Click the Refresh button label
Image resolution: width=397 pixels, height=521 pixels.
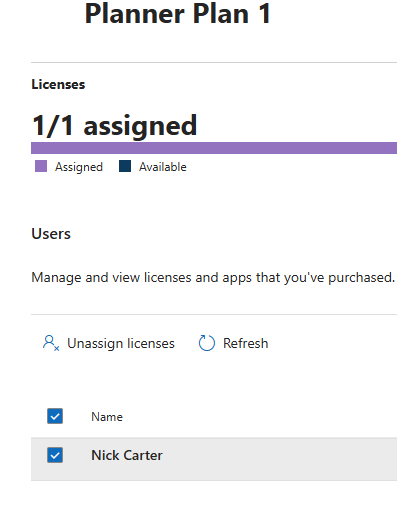click(x=246, y=343)
